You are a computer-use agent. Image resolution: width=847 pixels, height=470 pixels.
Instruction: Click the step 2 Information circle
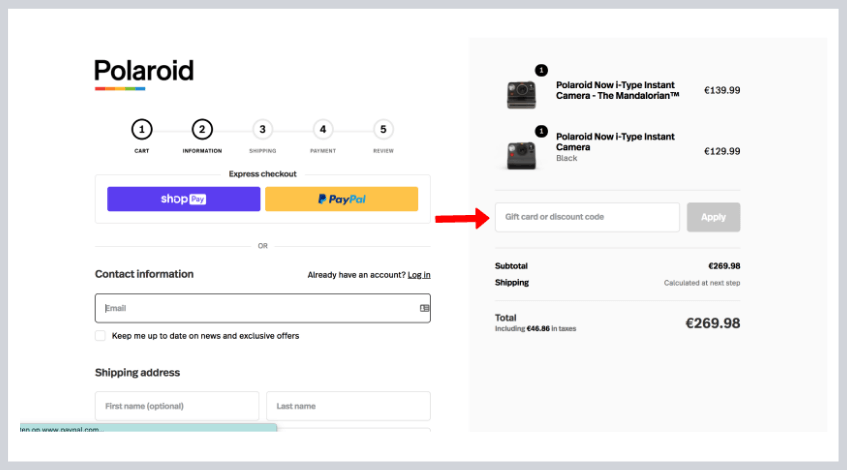click(x=202, y=129)
